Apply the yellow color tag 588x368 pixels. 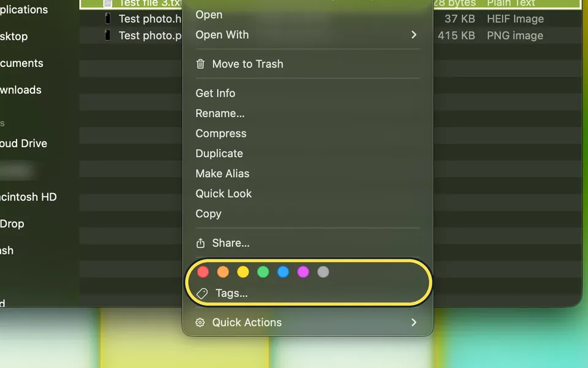[x=243, y=272]
